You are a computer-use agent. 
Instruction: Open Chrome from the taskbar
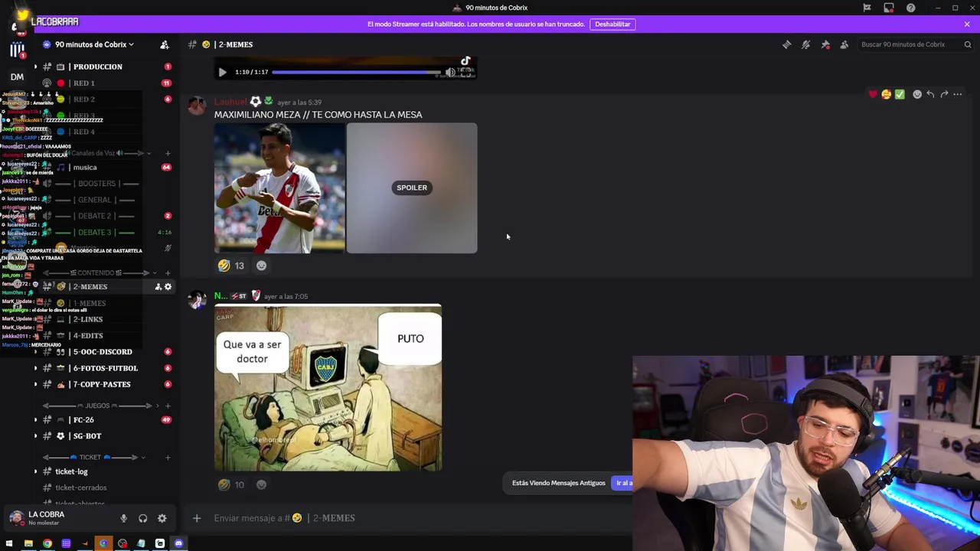point(47,544)
